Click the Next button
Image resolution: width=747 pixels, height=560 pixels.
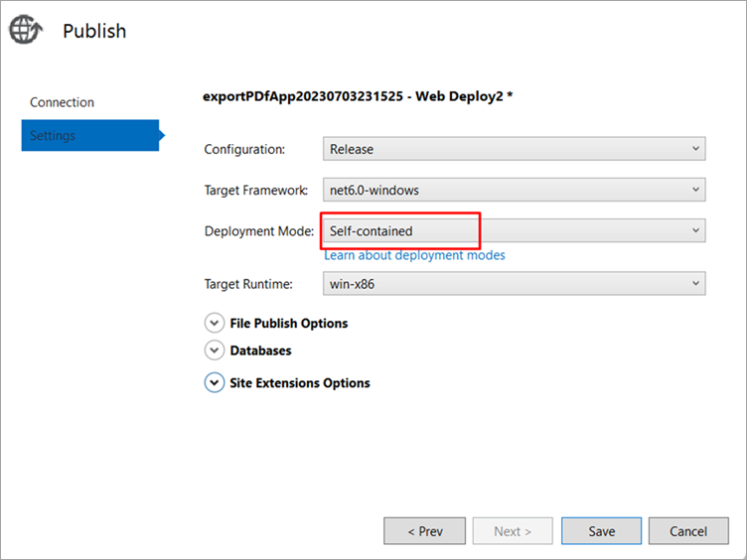[513, 531]
